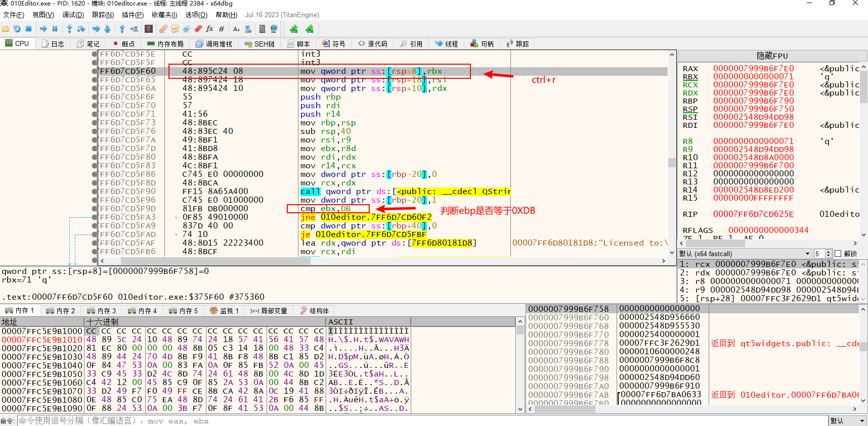Open the Scylla plugin icon
The width and height of the screenshot is (868, 426).
point(149,29)
